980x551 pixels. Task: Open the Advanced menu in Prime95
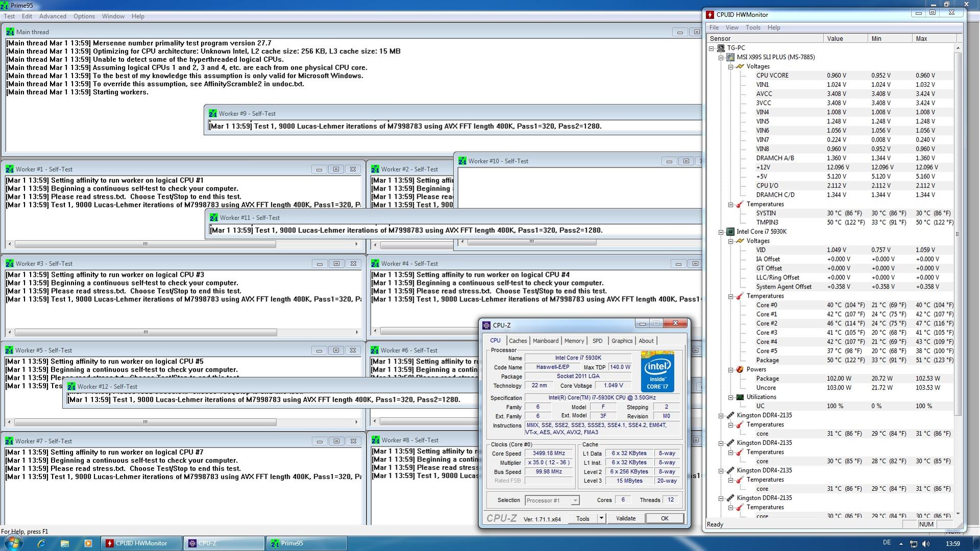point(53,16)
